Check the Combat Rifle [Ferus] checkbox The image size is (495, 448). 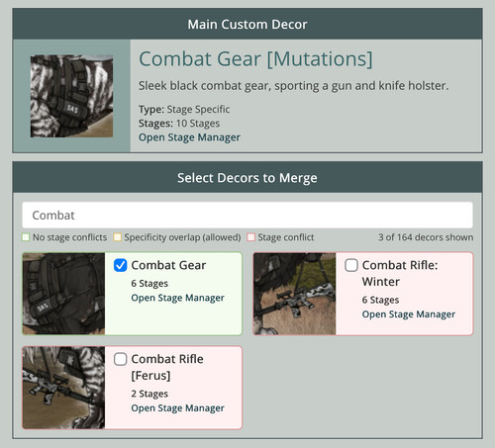tap(120, 359)
